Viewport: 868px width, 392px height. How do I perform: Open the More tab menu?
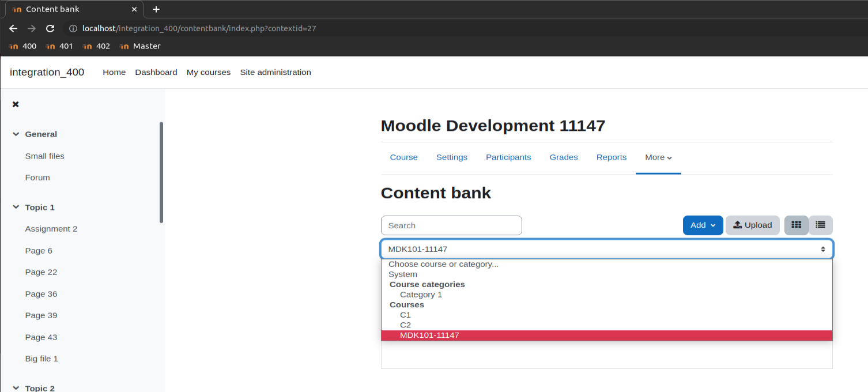[x=658, y=157]
